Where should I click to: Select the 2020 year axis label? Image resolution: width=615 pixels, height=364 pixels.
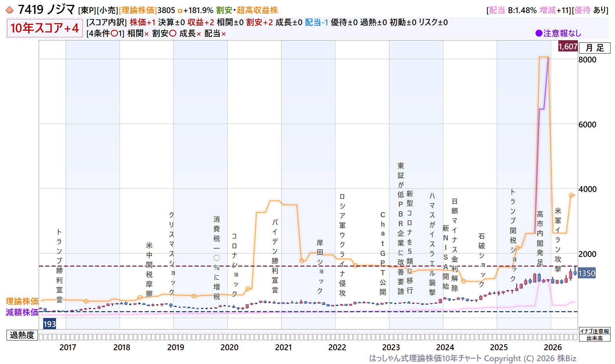pyautogui.click(x=229, y=347)
